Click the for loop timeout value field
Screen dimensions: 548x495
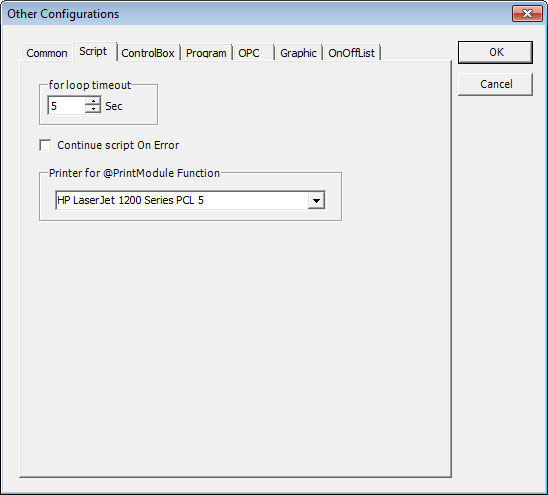[66, 105]
